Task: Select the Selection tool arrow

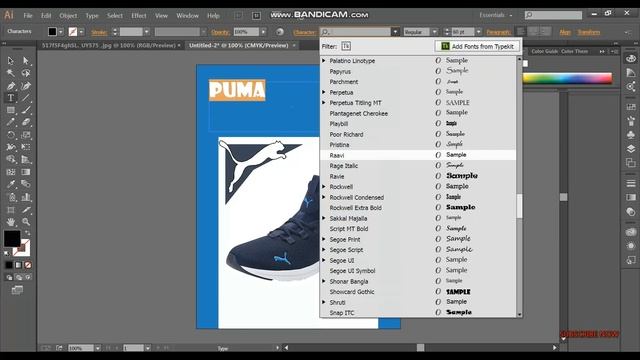Action: coord(11,61)
